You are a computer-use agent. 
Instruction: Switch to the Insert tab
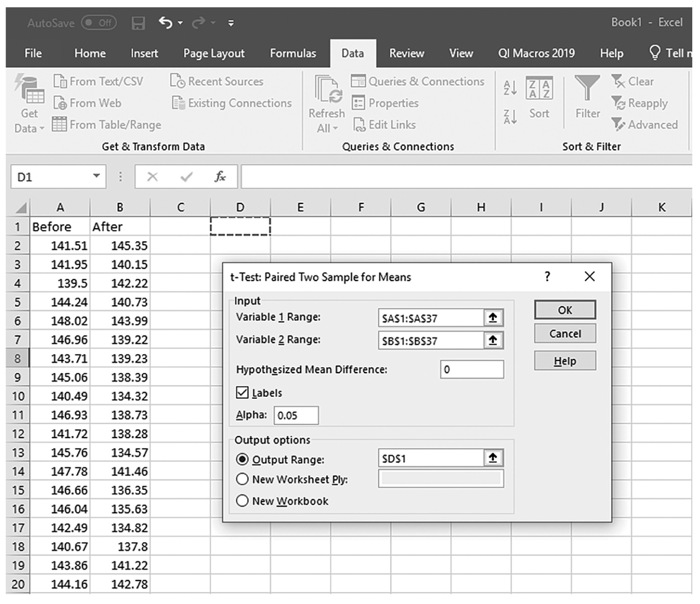[x=144, y=53]
